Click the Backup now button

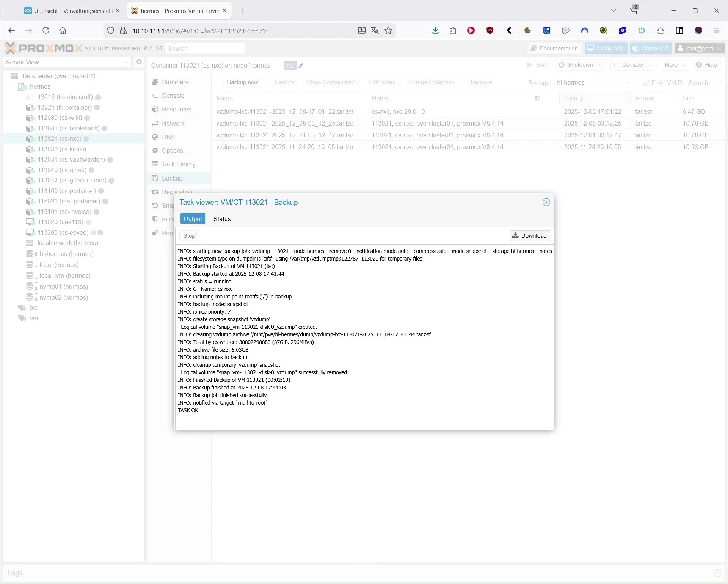pos(243,82)
